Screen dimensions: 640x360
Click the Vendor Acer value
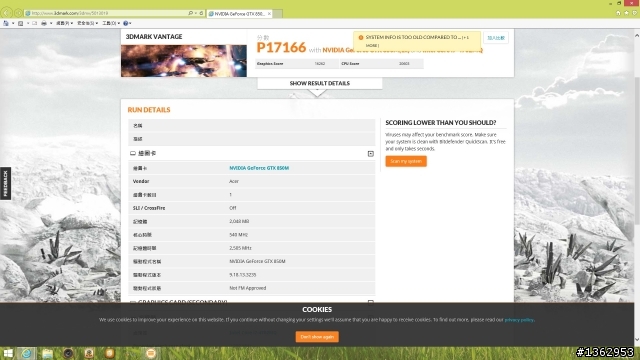[234, 181]
